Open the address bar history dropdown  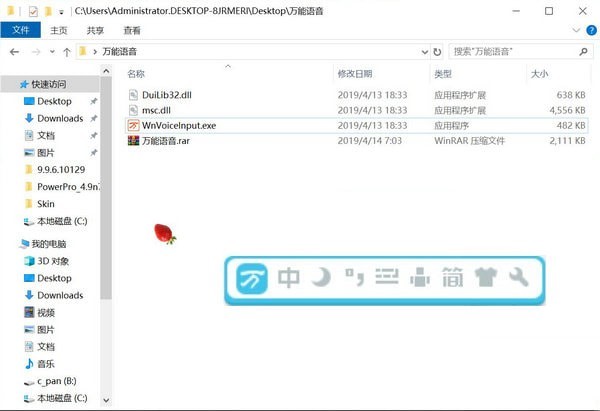tap(422, 51)
